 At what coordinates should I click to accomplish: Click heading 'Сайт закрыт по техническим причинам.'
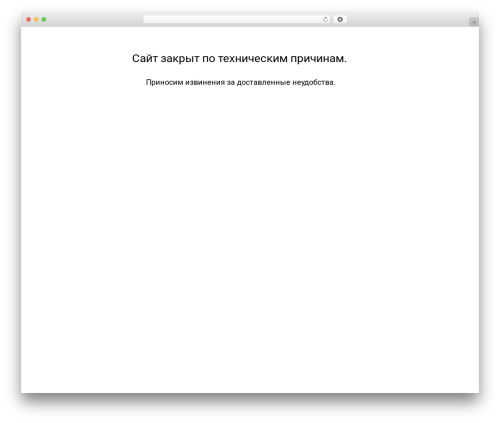point(239,59)
